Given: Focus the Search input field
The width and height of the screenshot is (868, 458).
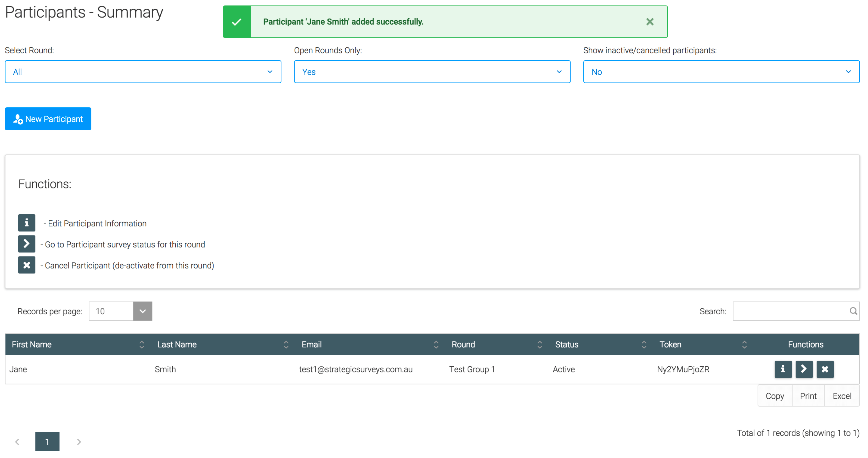Looking at the screenshot, I should click(x=790, y=311).
